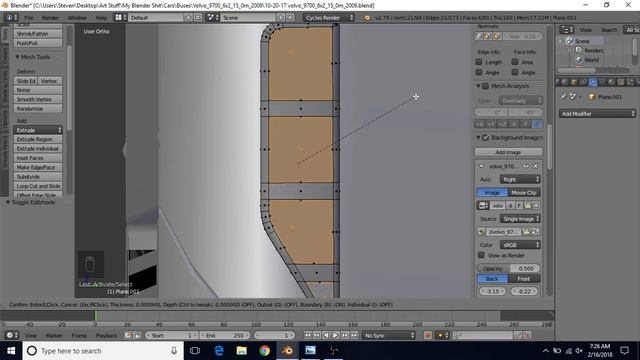Launch Microsoft Edge from the taskbar
This screenshot has height=360, width=640.
219,351
